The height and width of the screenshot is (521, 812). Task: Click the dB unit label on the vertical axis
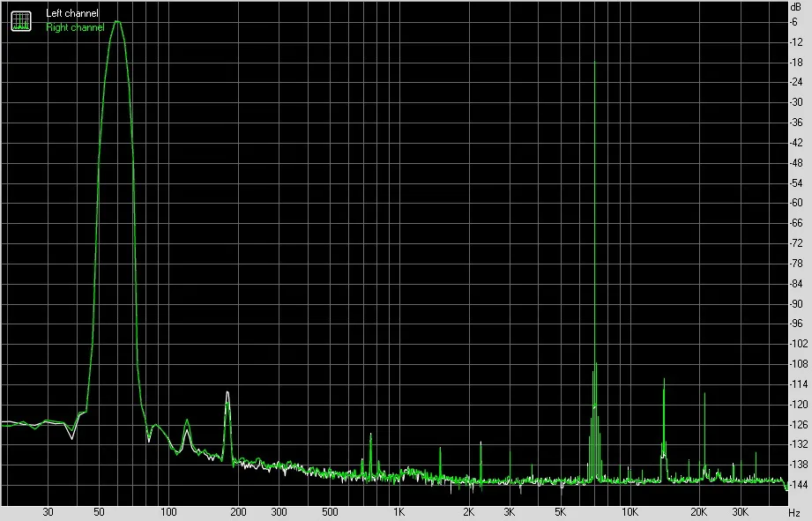[x=795, y=7]
